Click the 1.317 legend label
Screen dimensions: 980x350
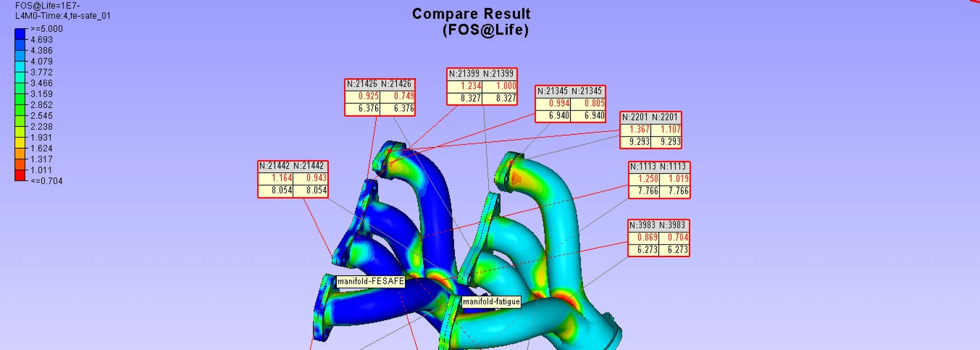(x=41, y=159)
